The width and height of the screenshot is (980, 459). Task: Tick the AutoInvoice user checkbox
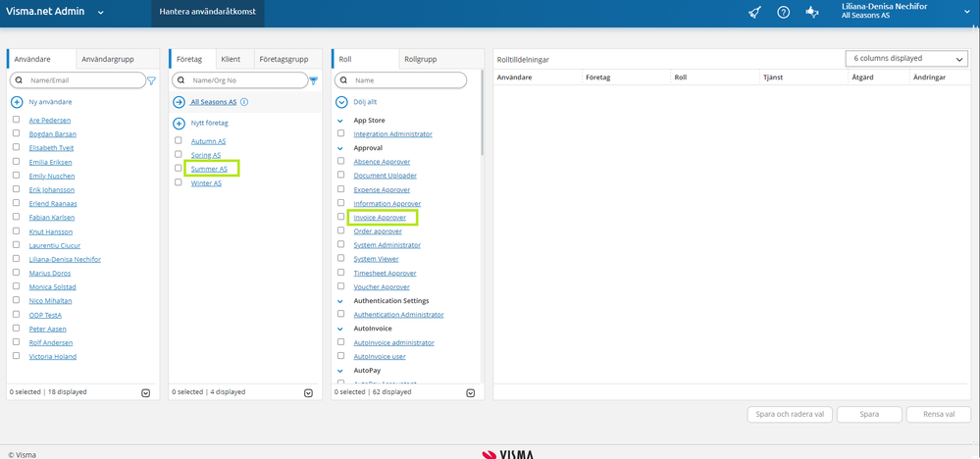[340, 356]
